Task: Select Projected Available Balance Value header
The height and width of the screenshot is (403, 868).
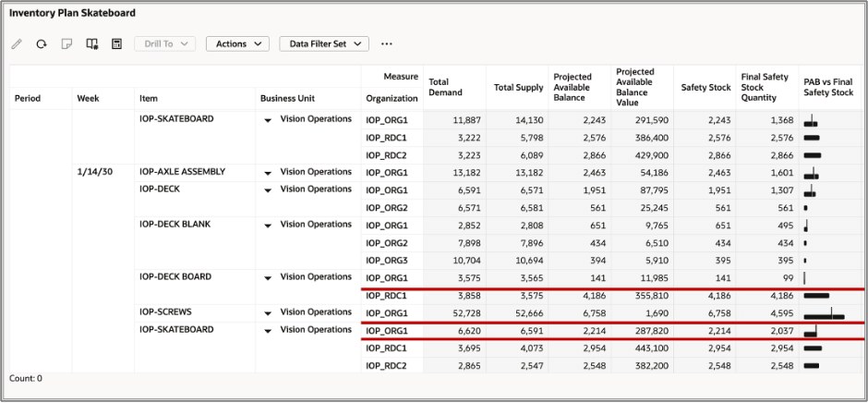Action: coord(635,87)
